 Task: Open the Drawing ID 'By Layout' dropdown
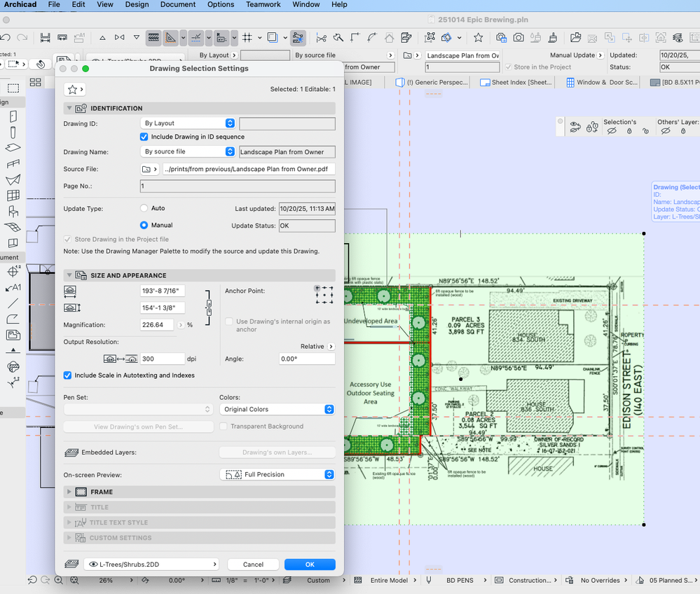point(188,123)
